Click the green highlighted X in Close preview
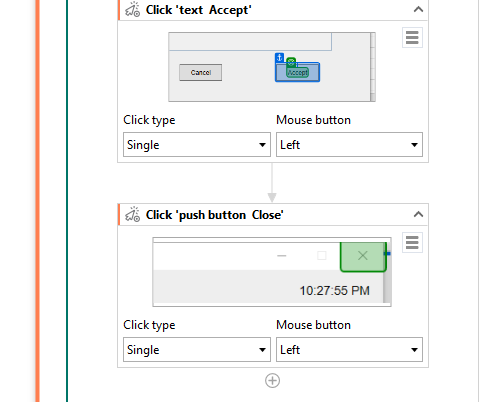This screenshot has width=496, height=402. [363, 257]
